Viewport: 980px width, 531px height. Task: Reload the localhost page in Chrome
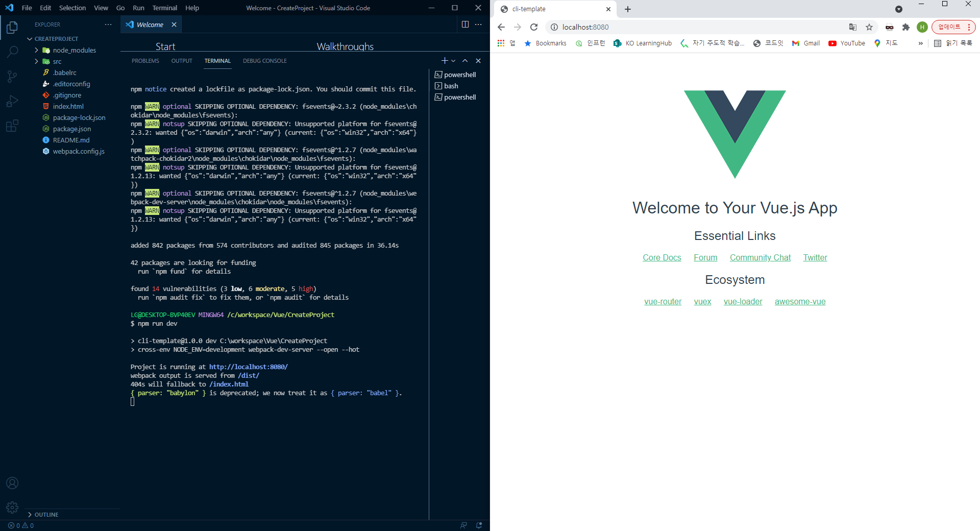pyautogui.click(x=534, y=27)
